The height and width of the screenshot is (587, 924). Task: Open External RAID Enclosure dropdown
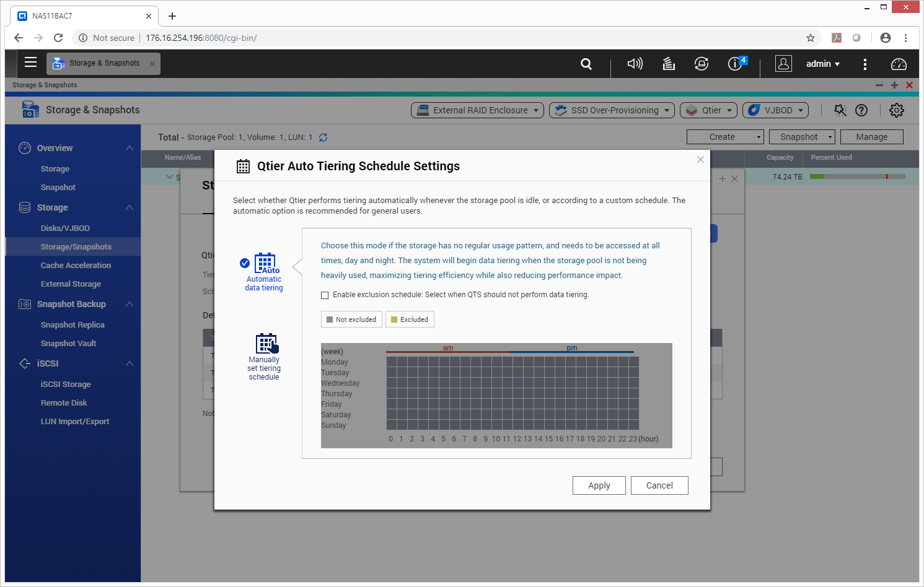point(477,110)
